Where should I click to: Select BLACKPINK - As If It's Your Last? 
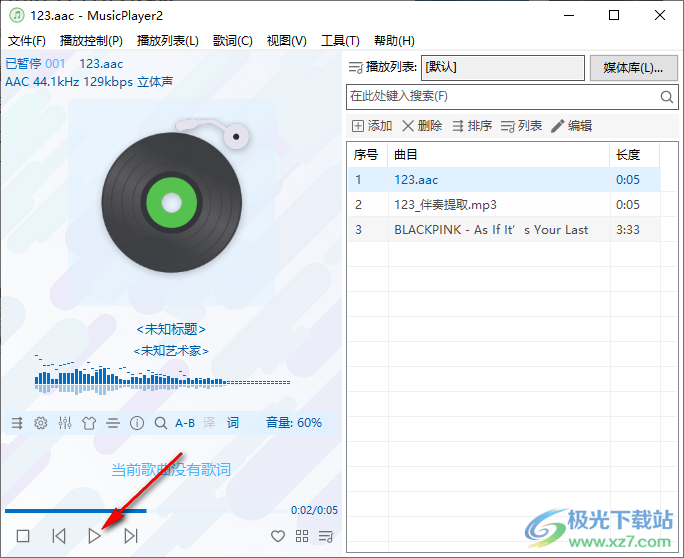[504, 229]
